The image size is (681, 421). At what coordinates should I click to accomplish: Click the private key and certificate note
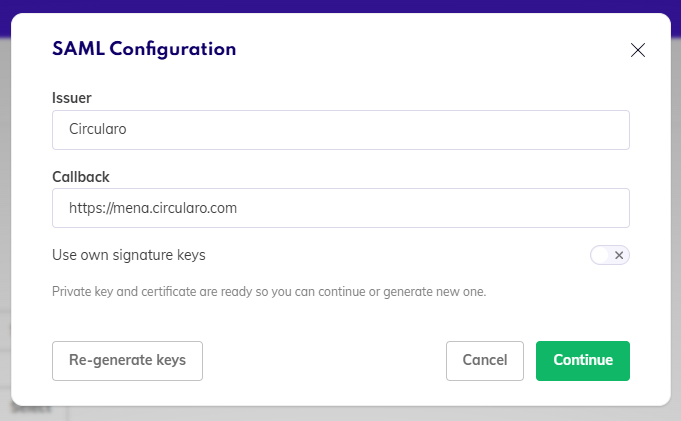click(x=269, y=292)
